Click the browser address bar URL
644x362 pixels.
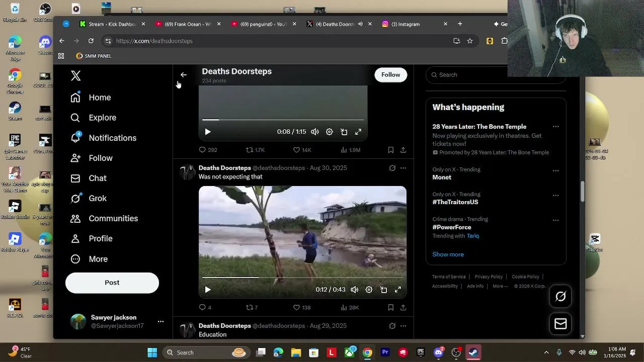[x=154, y=41]
